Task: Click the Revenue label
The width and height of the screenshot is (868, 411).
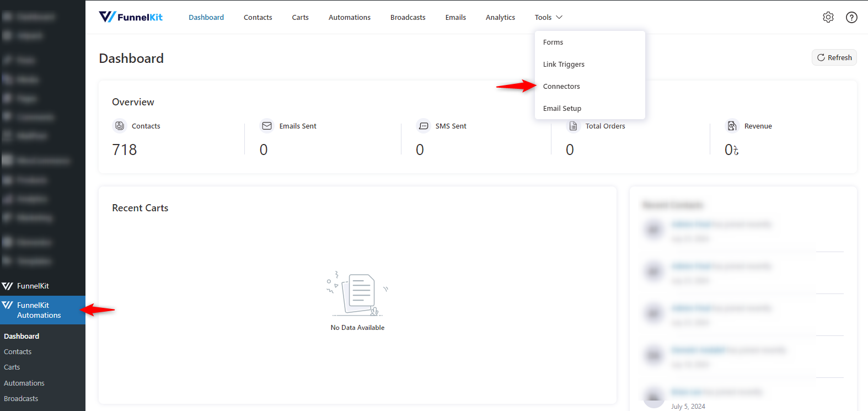Action: [758, 126]
